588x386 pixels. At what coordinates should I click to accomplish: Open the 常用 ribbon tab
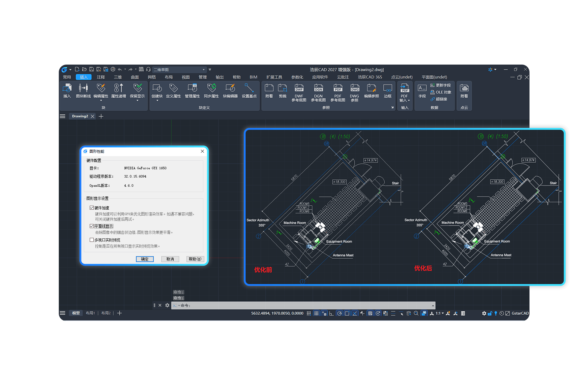click(67, 77)
